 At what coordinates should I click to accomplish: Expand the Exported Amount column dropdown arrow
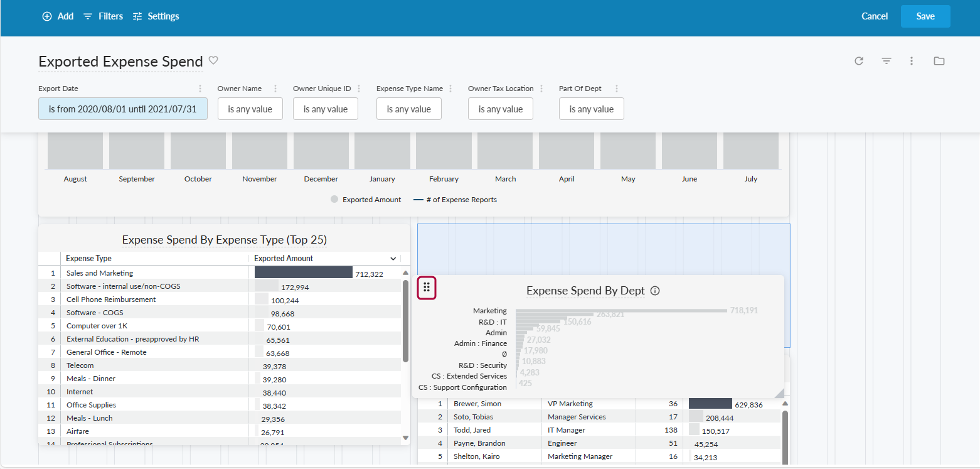click(x=393, y=258)
